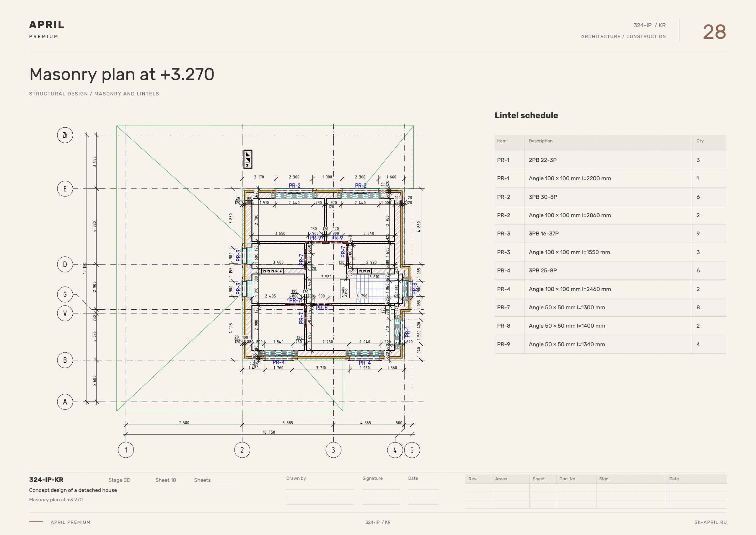Click the Qty column header
Viewport: 756px width, 535px height.
700,141
